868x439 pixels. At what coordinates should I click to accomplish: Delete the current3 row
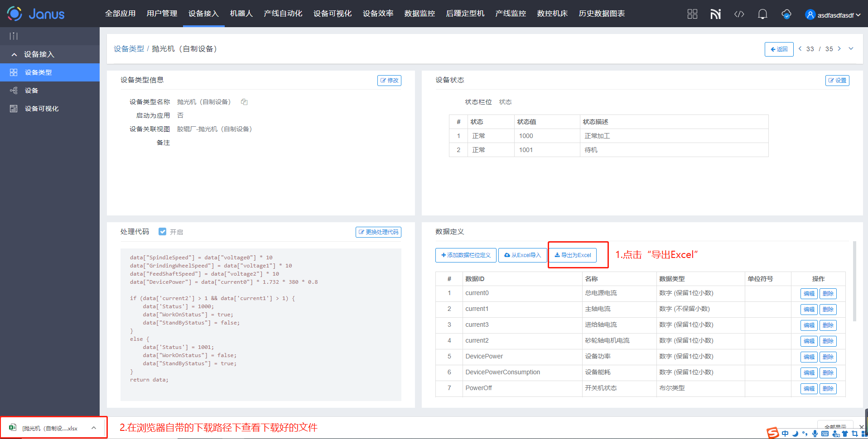828,325
